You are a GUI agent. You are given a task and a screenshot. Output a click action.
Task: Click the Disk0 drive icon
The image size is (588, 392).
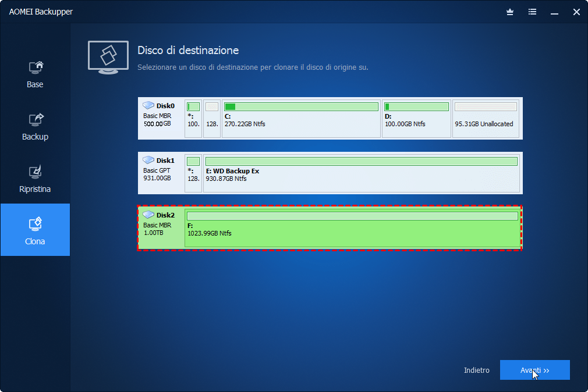(148, 105)
